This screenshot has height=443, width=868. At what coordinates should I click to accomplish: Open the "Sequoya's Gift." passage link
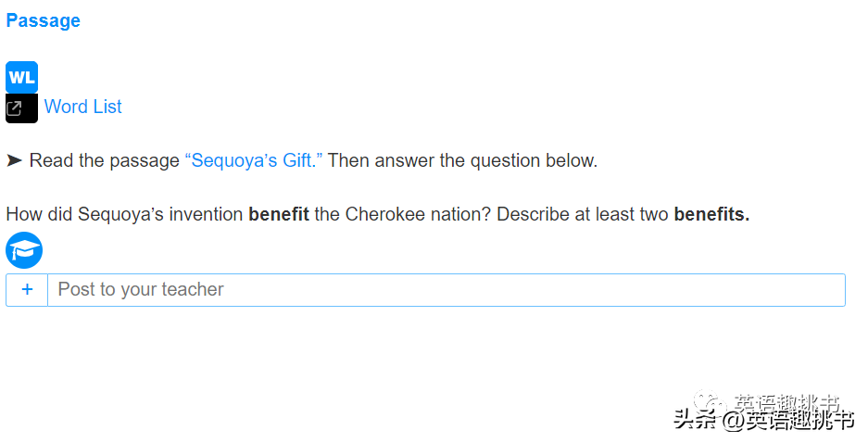tap(254, 160)
